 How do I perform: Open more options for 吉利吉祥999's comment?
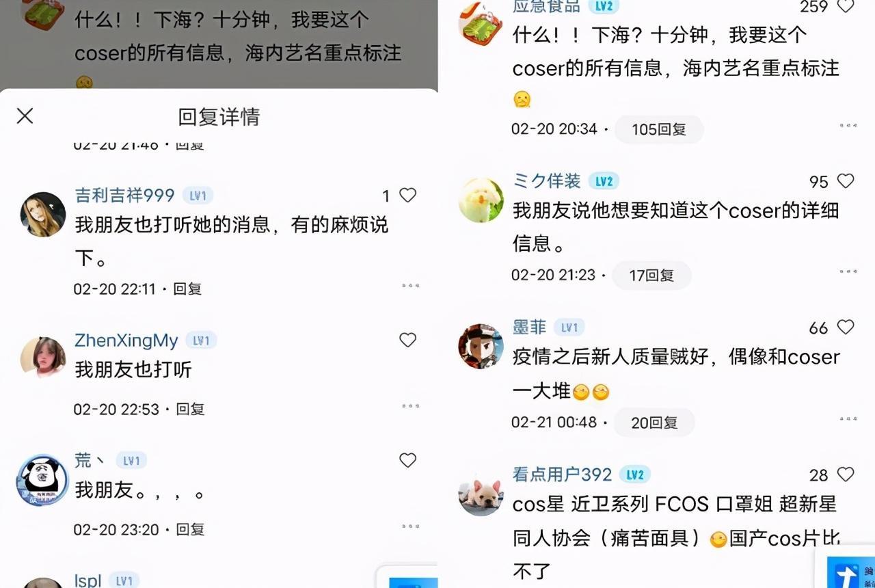click(410, 286)
